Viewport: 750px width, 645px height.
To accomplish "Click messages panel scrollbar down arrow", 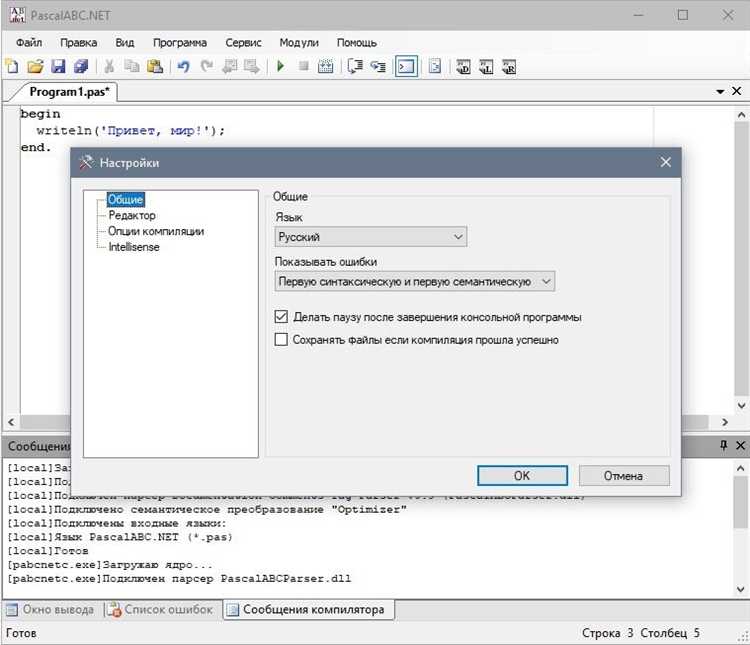I will (741, 589).
